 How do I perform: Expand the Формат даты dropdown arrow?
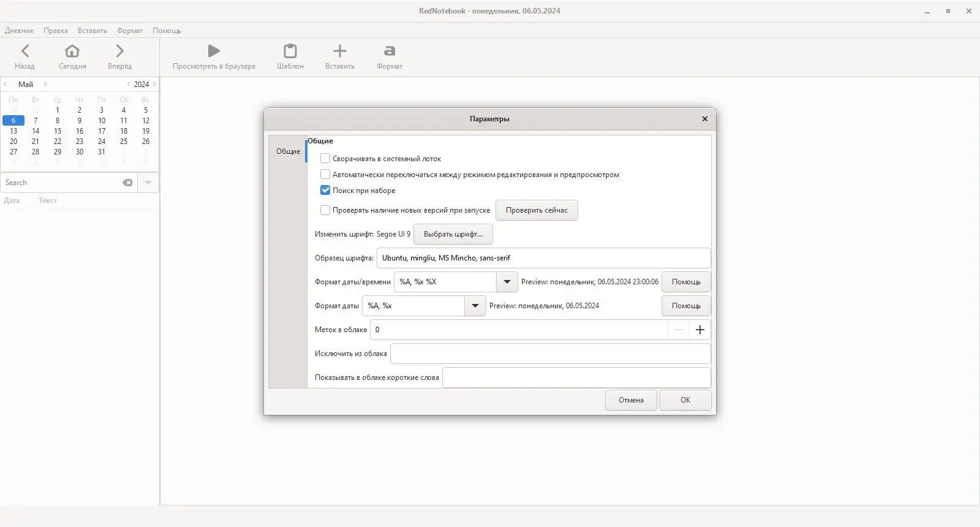[x=475, y=306]
